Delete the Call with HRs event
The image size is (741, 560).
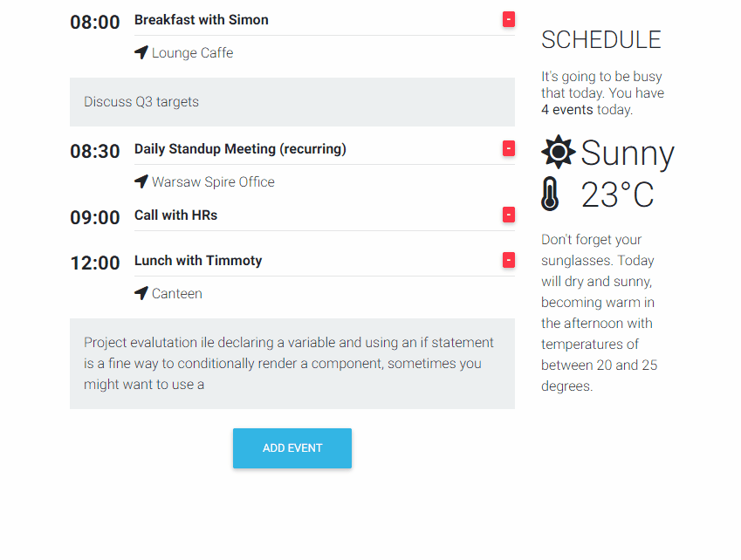click(x=509, y=215)
